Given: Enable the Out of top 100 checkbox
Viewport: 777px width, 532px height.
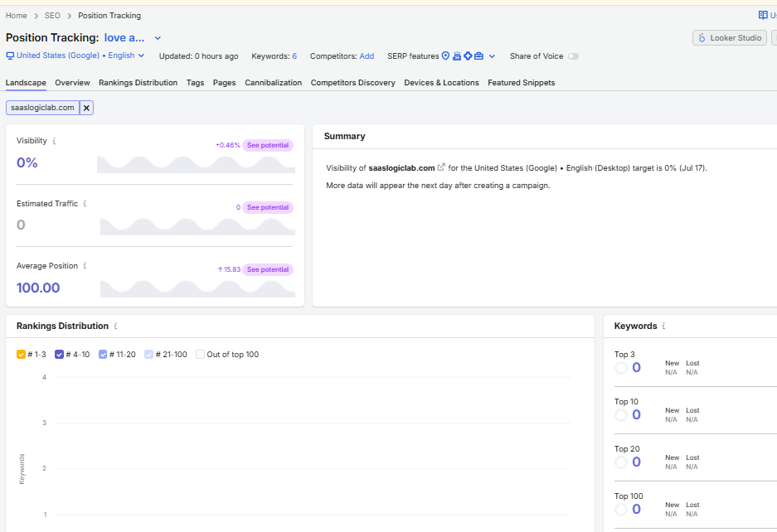Looking at the screenshot, I should tap(200, 354).
